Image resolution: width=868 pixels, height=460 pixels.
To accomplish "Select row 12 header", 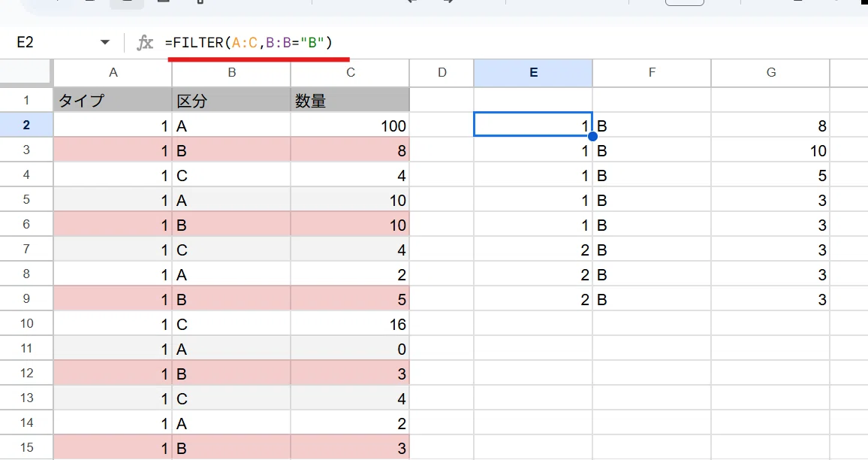I will click(x=26, y=374).
